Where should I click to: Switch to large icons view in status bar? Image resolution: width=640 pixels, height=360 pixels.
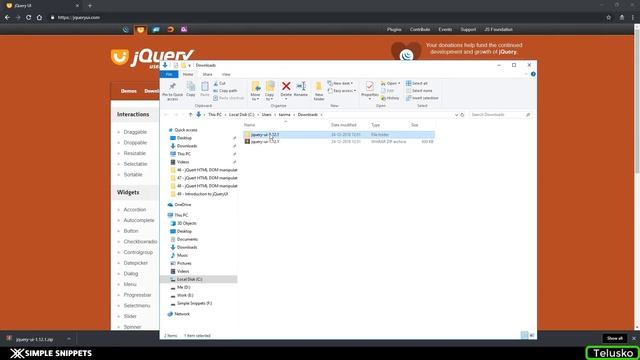(x=532, y=335)
